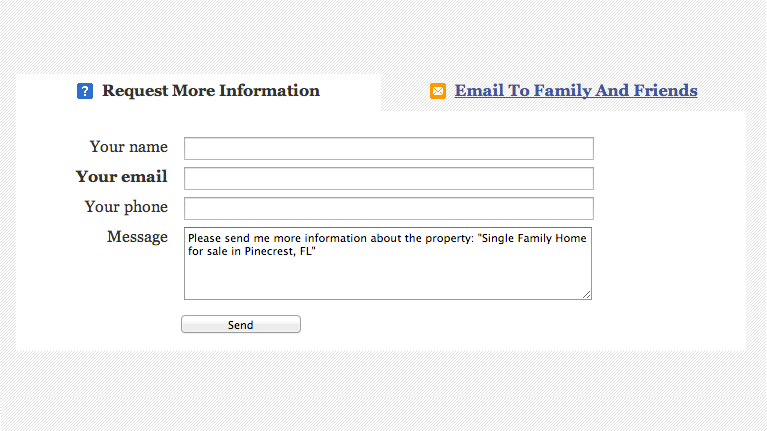Focus the Your name text field
This screenshot has height=431, width=767.
click(x=388, y=148)
